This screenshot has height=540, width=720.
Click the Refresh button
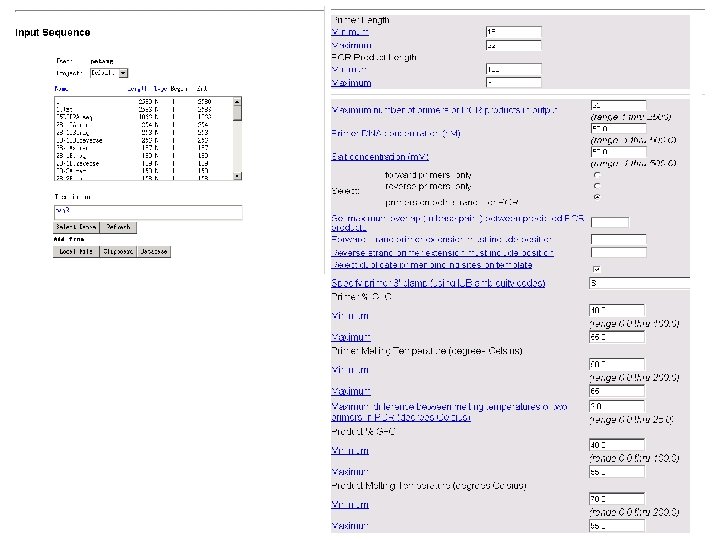[x=118, y=227]
